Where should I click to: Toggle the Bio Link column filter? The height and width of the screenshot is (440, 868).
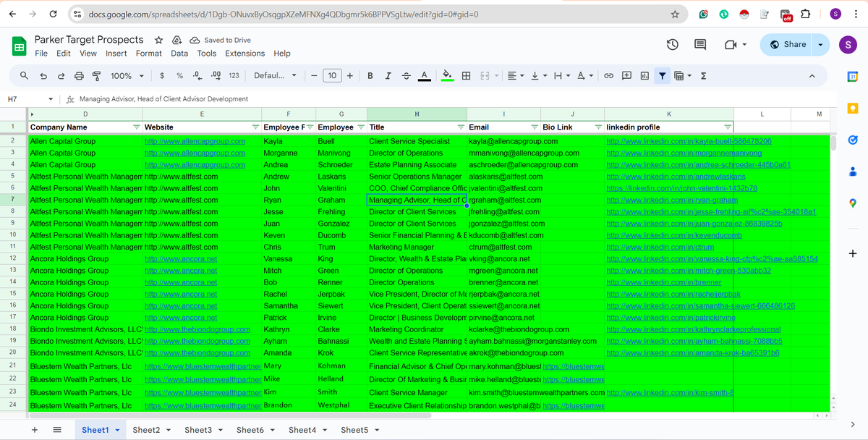click(x=598, y=127)
